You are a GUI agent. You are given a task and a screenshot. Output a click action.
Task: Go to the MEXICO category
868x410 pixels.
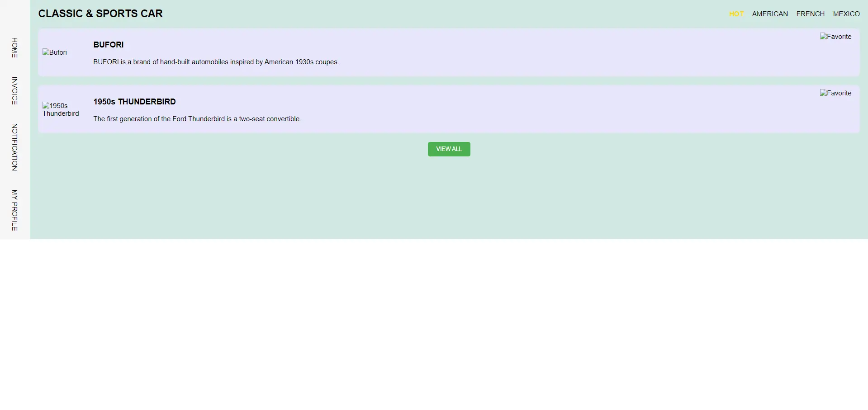[x=846, y=14]
